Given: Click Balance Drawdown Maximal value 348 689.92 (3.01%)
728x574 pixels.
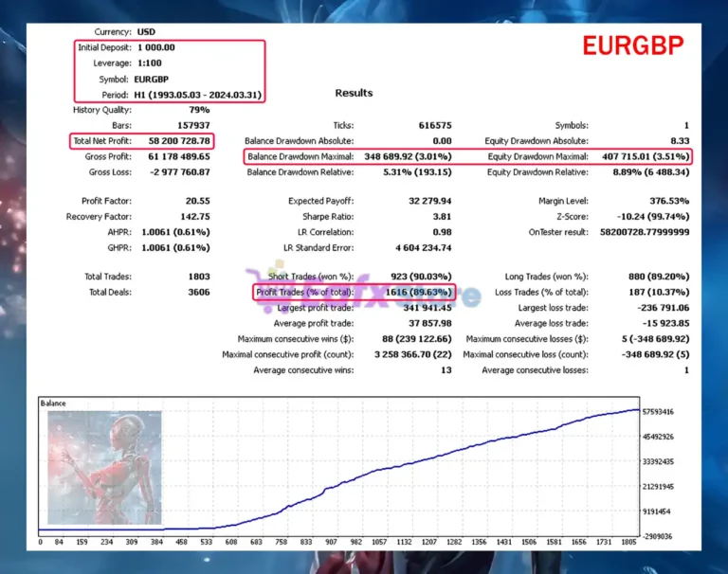Looking at the screenshot, I should tap(408, 156).
